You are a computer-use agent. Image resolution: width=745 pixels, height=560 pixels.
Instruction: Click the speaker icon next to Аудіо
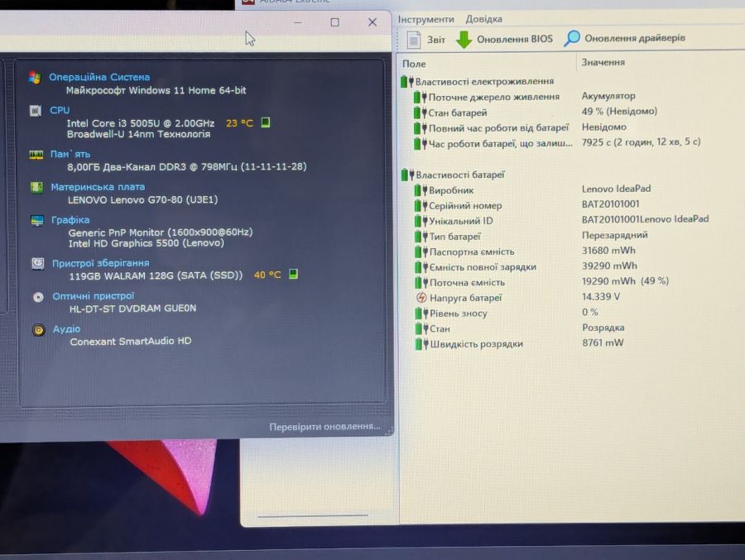point(39,330)
